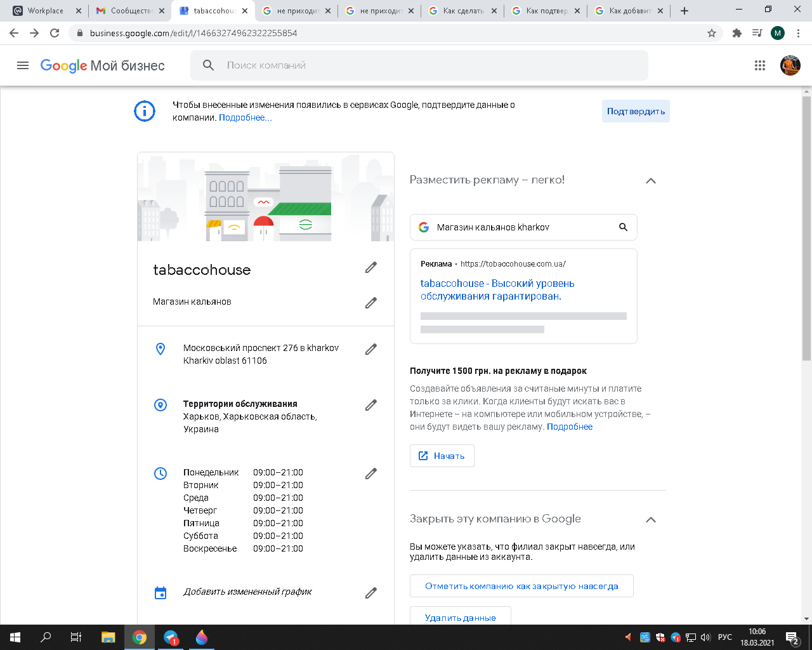Open the Подробнее link in the ad description
The width and height of the screenshot is (812, 650).
[570, 427]
